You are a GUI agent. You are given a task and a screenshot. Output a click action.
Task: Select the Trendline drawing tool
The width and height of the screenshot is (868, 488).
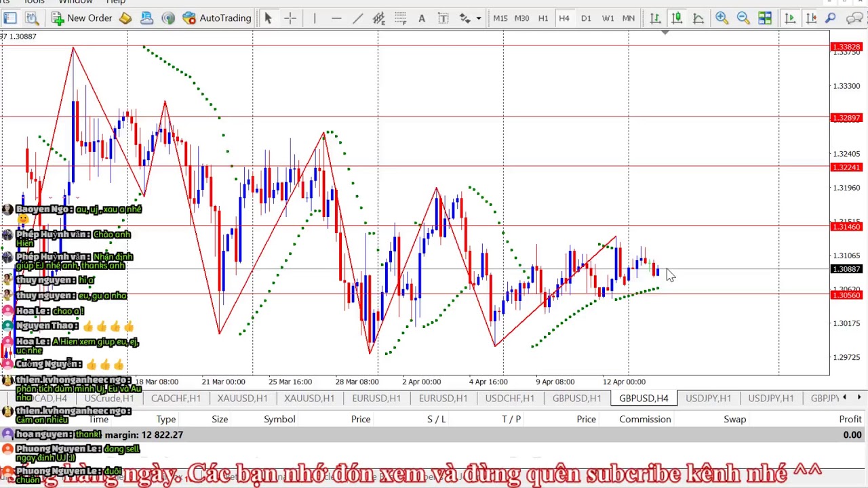coord(357,18)
